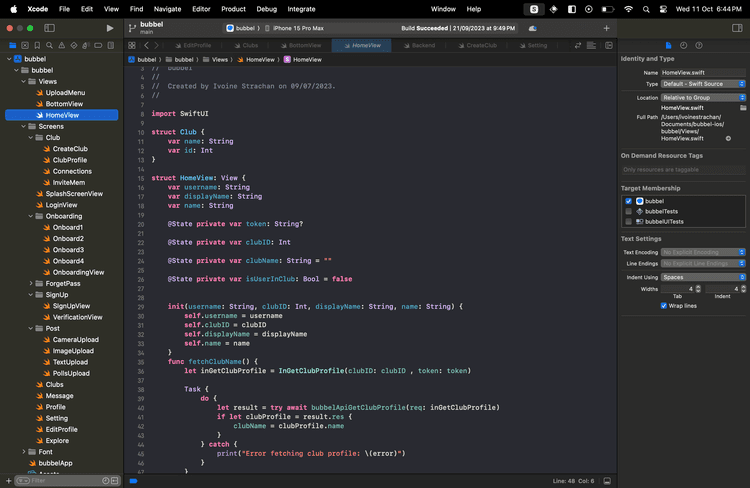Expand the ForgetPass folder
Screen dimensions: 750x488
pos(31,284)
